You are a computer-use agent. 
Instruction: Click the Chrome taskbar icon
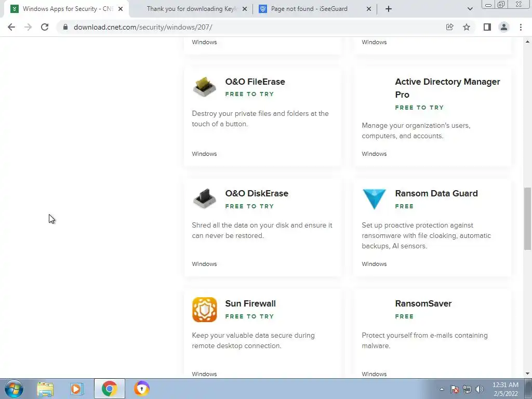click(x=109, y=389)
